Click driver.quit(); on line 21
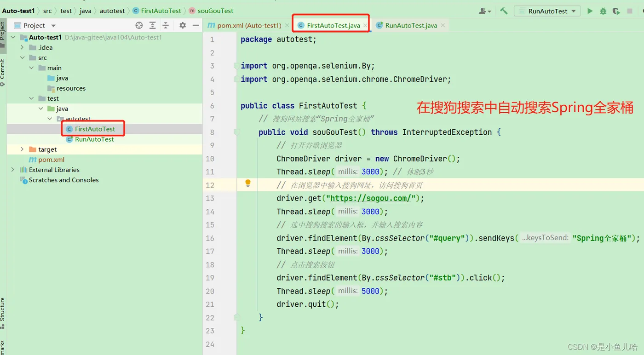The height and width of the screenshot is (355, 644). [308, 304]
